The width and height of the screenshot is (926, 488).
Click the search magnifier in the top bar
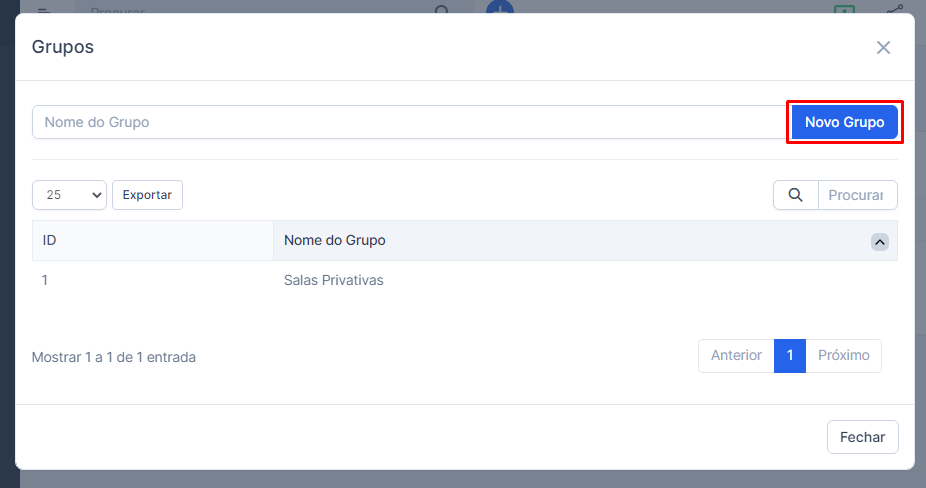pyautogui.click(x=442, y=10)
